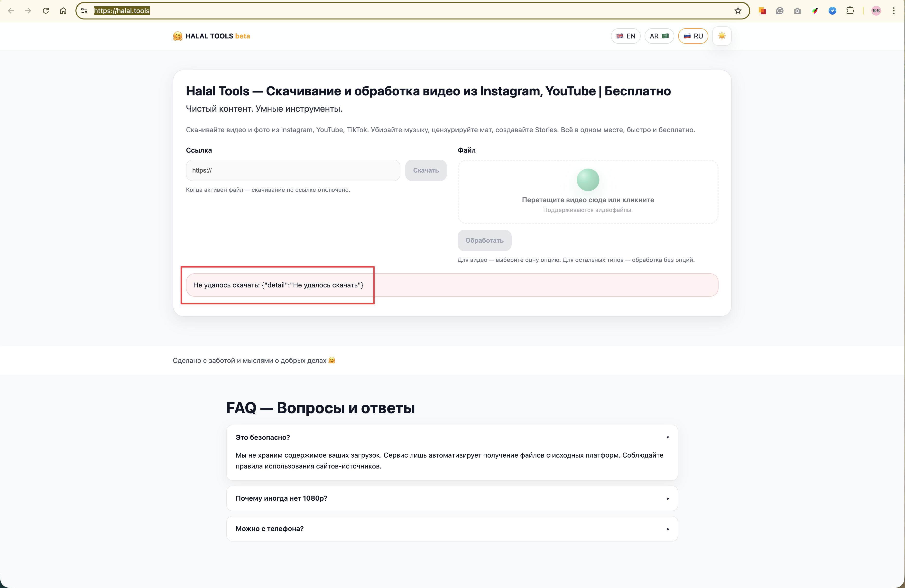Open the browser three-dot menu
Viewport: 905px width, 588px height.
click(x=894, y=11)
